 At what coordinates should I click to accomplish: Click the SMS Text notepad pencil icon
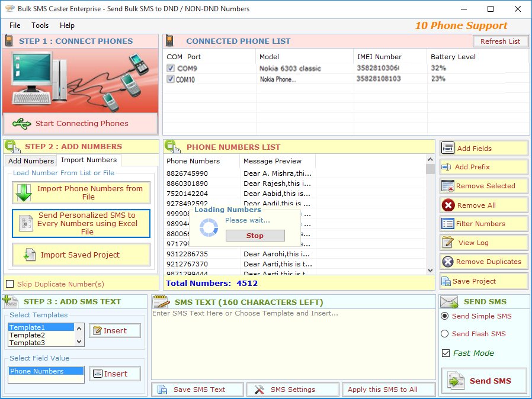tap(161, 301)
